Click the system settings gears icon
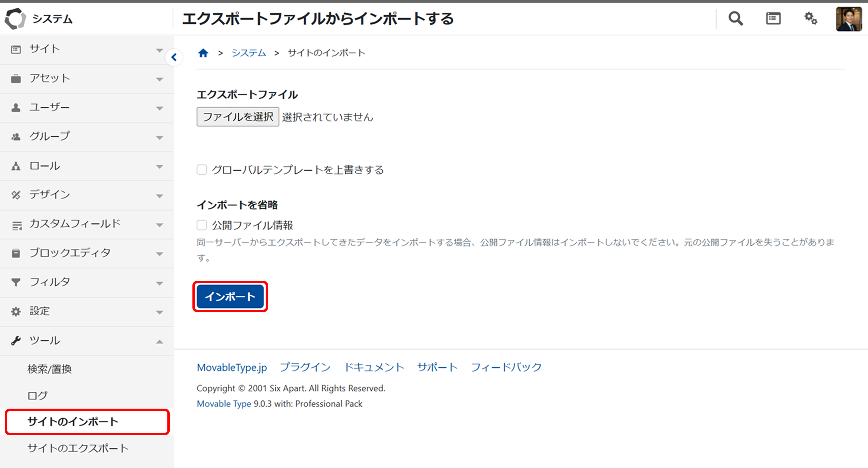 click(811, 19)
